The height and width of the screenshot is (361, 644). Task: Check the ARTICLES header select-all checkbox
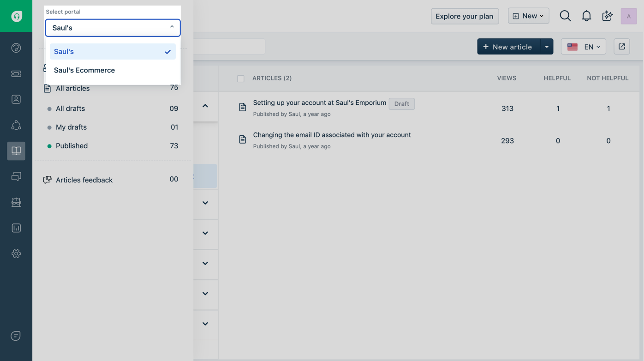click(241, 78)
